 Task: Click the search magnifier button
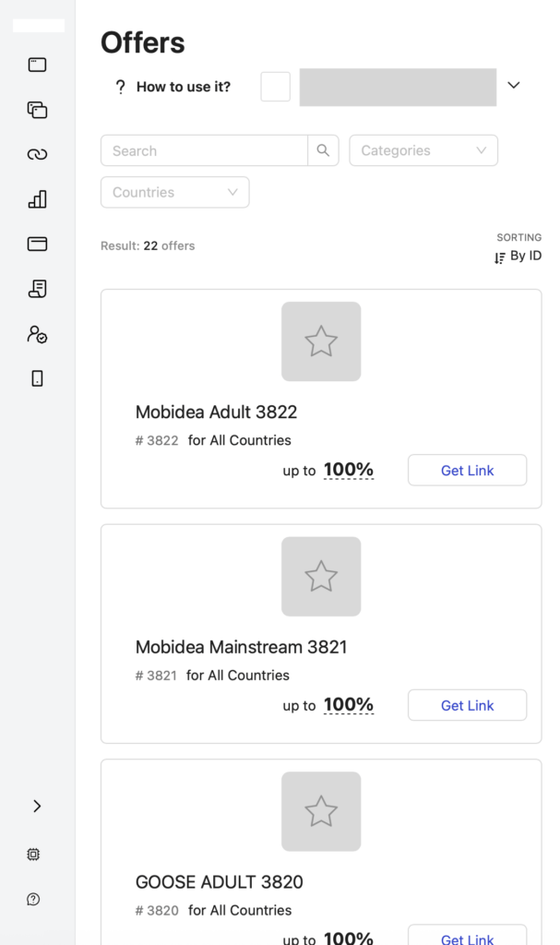(x=323, y=150)
